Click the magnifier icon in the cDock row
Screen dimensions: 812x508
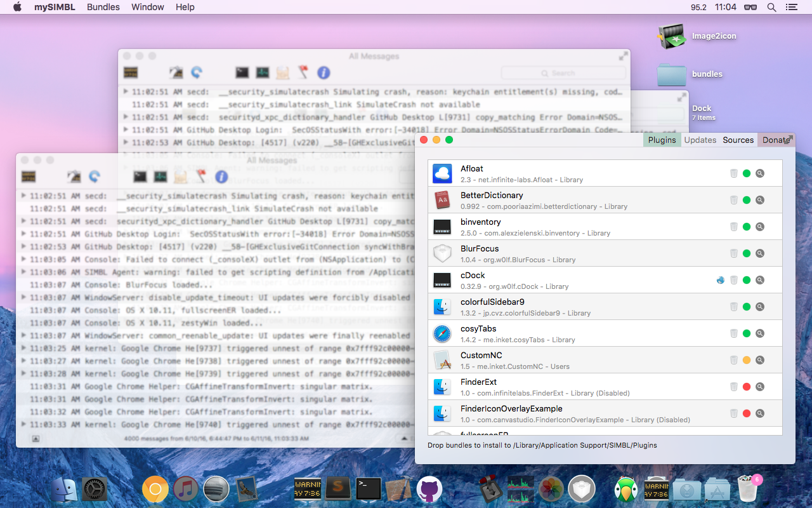pos(760,280)
